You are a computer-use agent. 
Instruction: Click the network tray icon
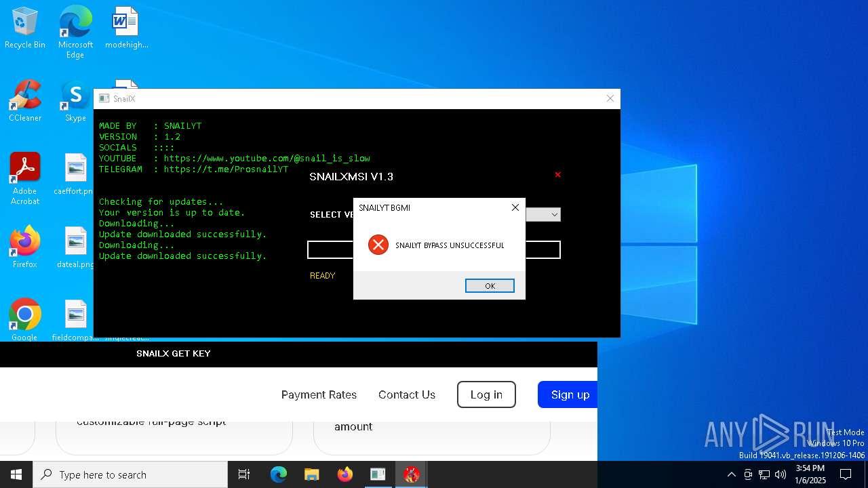coord(764,474)
